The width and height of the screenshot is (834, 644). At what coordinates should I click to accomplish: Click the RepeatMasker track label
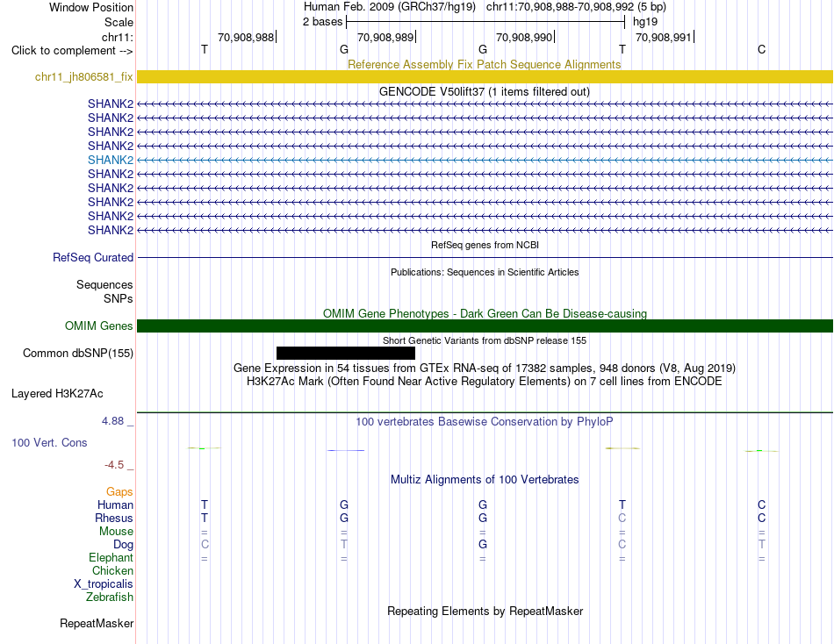(x=97, y=623)
